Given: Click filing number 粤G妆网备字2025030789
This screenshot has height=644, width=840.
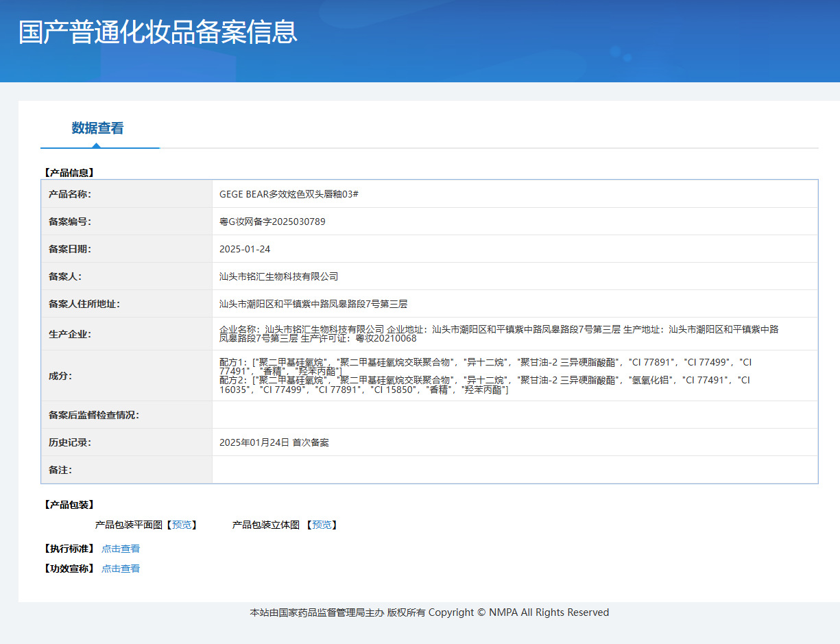Looking at the screenshot, I should coord(272,222).
